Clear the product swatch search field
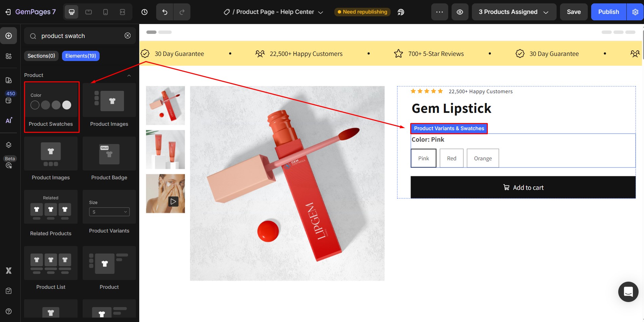Screen dimensions: 644x322 coord(127,36)
